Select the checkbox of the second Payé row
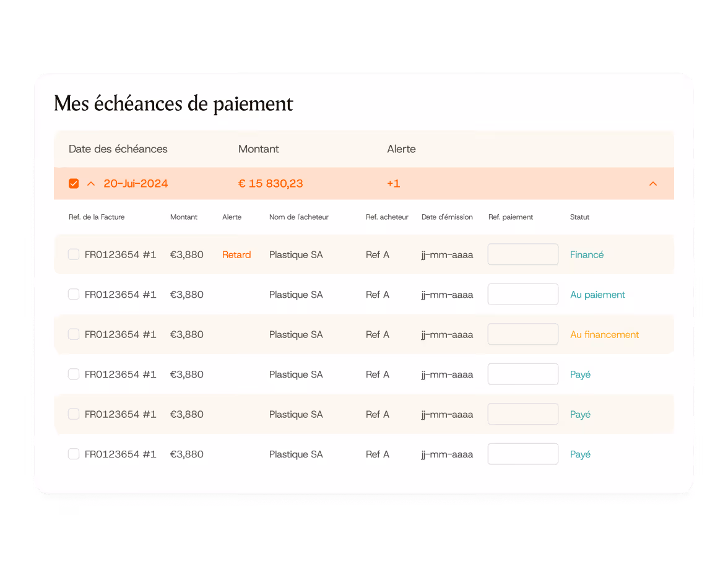The height and width of the screenshot is (567, 728). [x=73, y=414]
